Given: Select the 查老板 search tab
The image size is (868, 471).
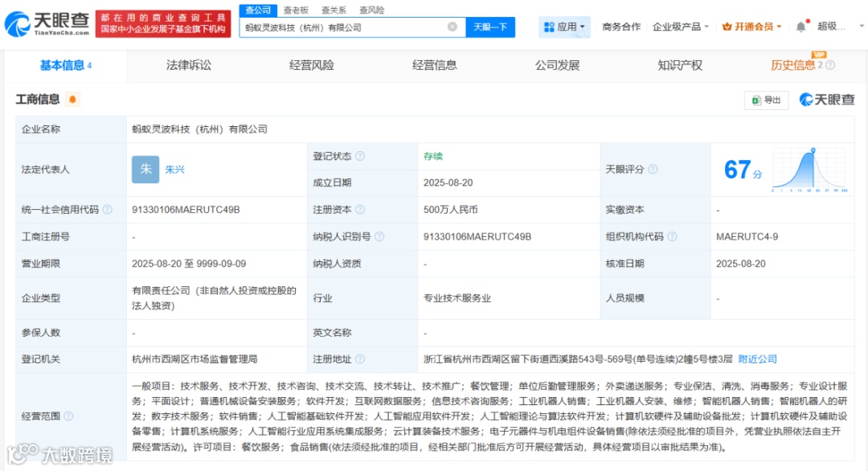Looking at the screenshot, I should tap(296, 10).
